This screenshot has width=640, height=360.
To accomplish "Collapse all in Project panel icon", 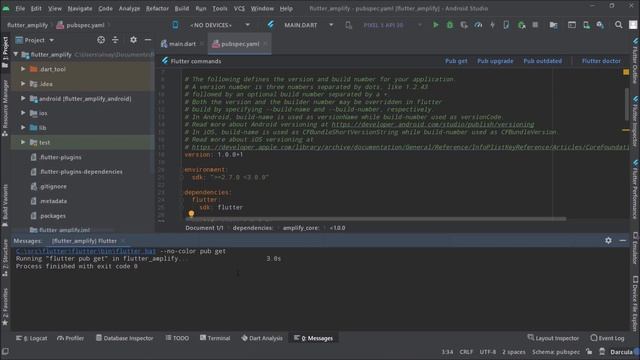I will pyautogui.click(x=115, y=40).
